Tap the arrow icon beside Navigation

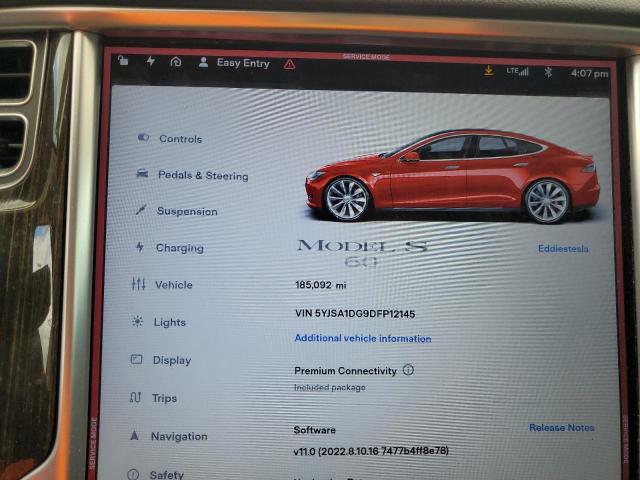point(134,436)
